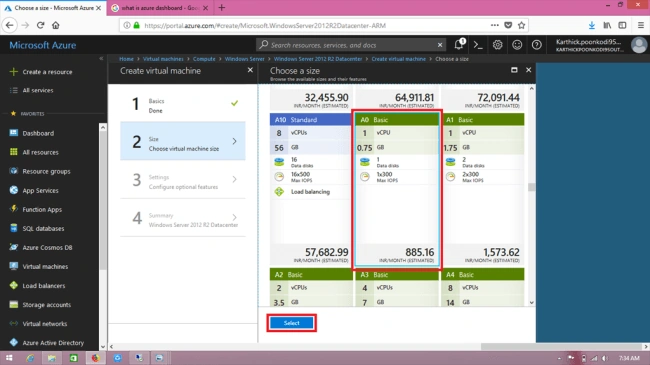Close the Create virtual machine blade
Screen dimensions: 650x365
pos(250,70)
